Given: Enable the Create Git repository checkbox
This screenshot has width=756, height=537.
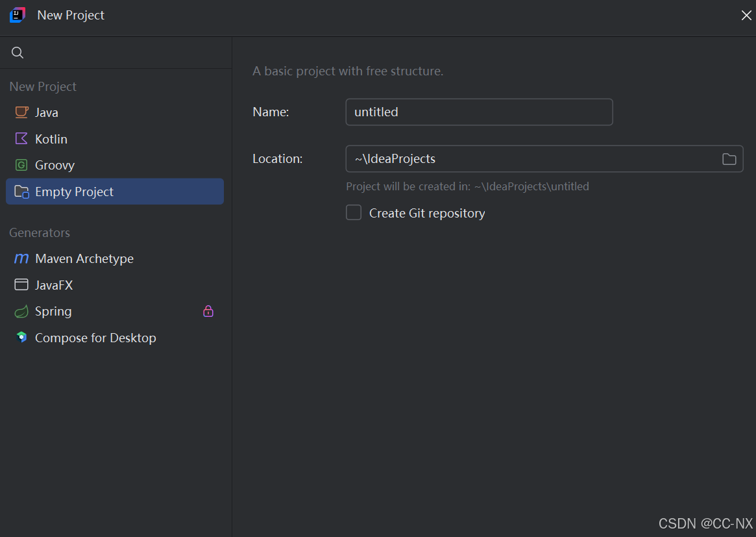Looking at the screenshot, I should pos(354,213).
